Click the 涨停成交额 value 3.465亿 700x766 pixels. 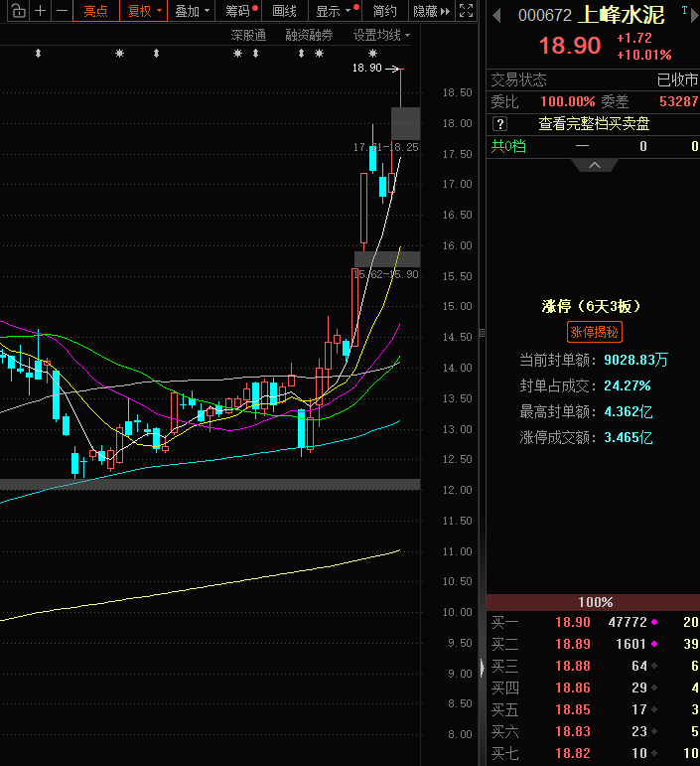pos(629,437)
